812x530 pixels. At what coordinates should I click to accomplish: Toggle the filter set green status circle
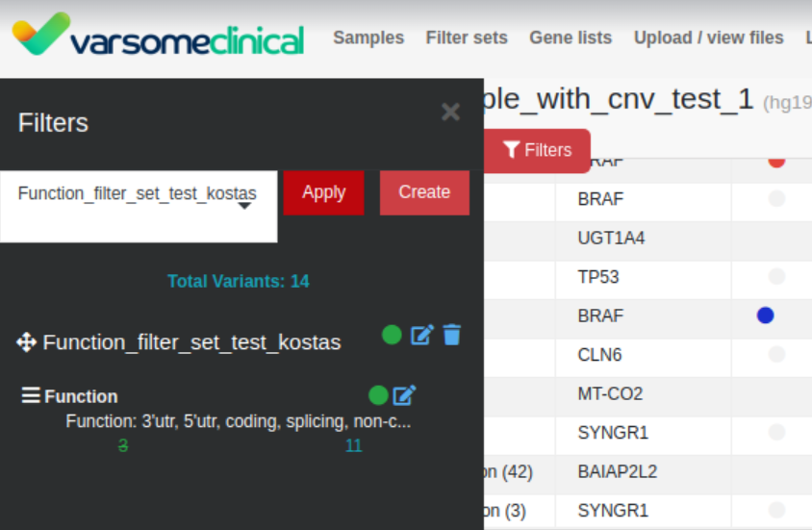click(392, 335)
